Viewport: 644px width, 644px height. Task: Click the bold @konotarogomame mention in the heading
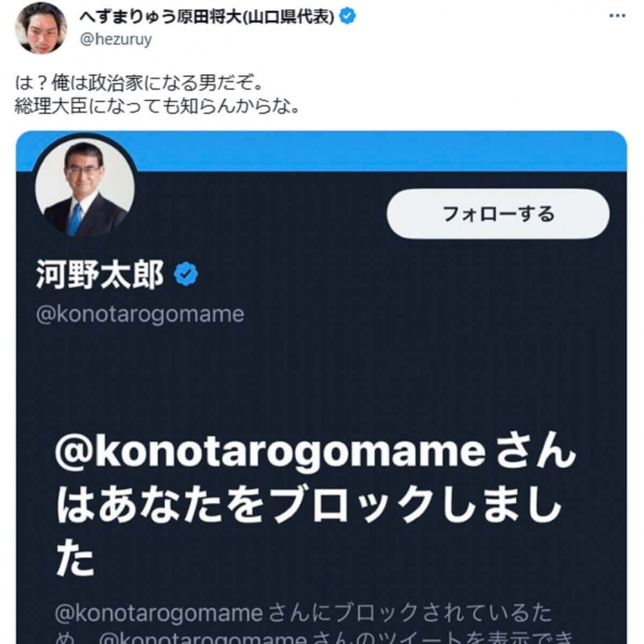point(270,455)
